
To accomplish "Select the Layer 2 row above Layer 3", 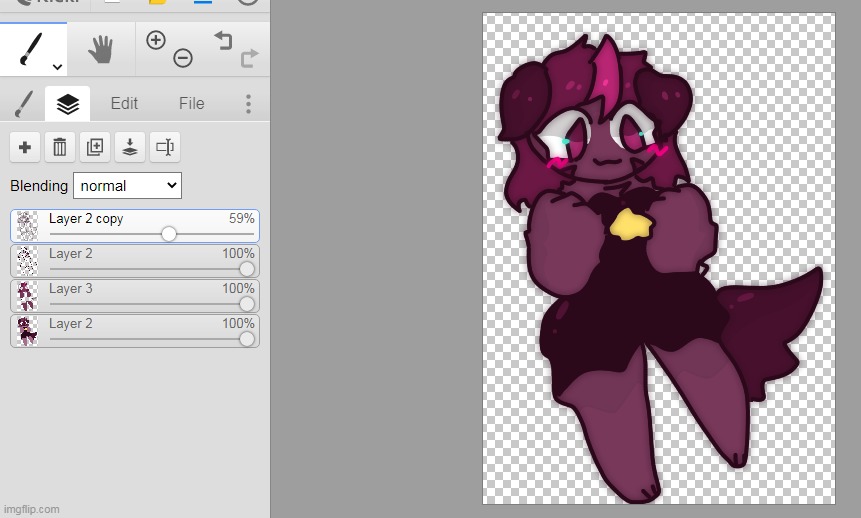I will coord(135,261).
